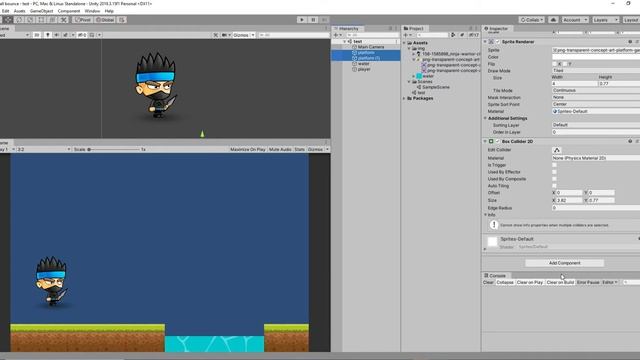Click the Play button

pyautogui.click(x=302, y=20)
